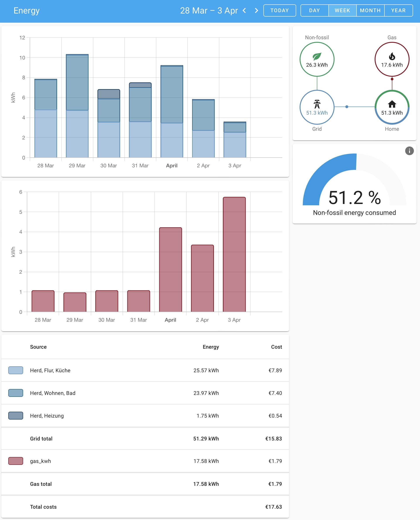This screenshot has width=420, height=520.
Task: Click the Herd, Heizung color swatch
Action: click(x=16, y=416)
